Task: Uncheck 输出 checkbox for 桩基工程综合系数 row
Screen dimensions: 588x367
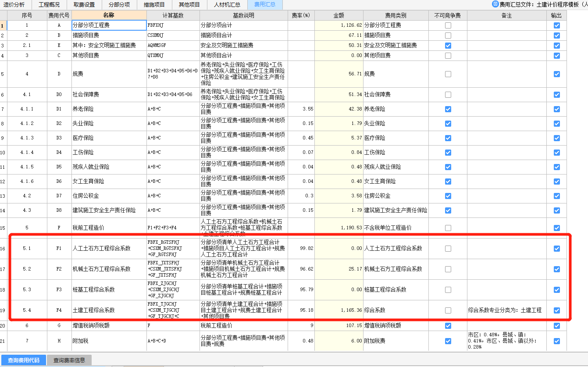Action: point(556,289)
